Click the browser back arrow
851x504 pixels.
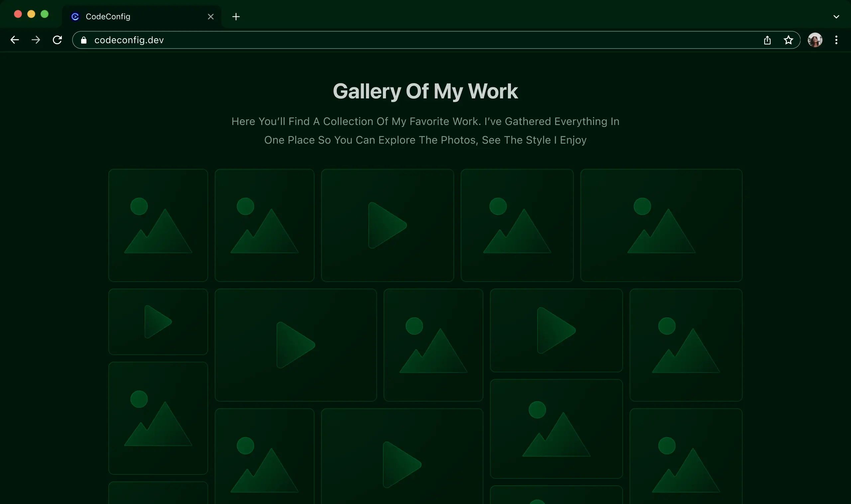click(x=15, y=40)
